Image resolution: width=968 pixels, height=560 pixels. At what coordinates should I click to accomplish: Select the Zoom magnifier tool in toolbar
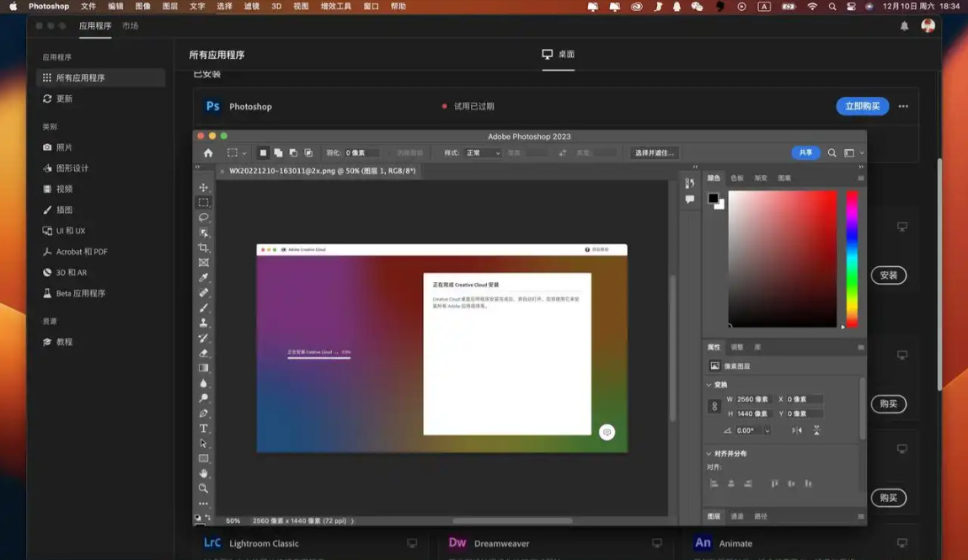click(203, 488)
